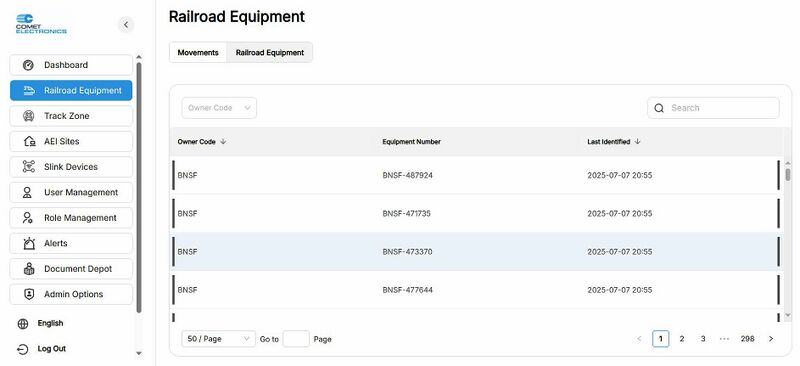This screenshot has height=366, width=800.
Task: Click the Log Out arrow icon
Action: coord(23,349)
